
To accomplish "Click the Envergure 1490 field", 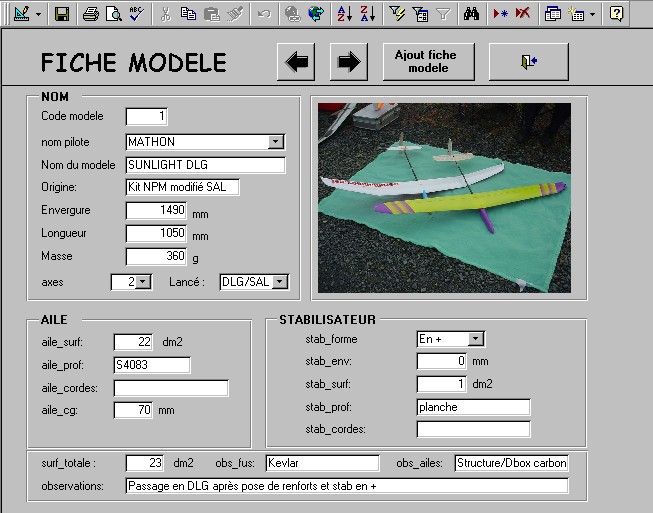I will point(156,210).
